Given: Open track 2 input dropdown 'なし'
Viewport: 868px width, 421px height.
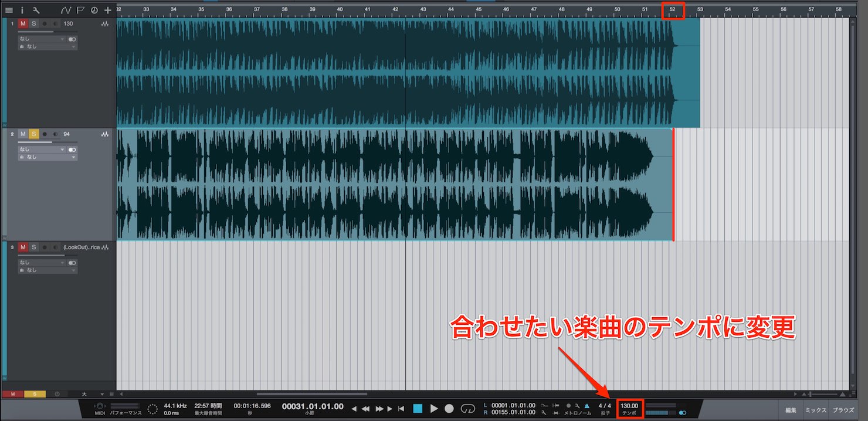Looking at the screenshot, I should pyautogui.click(x=42, y=150).
